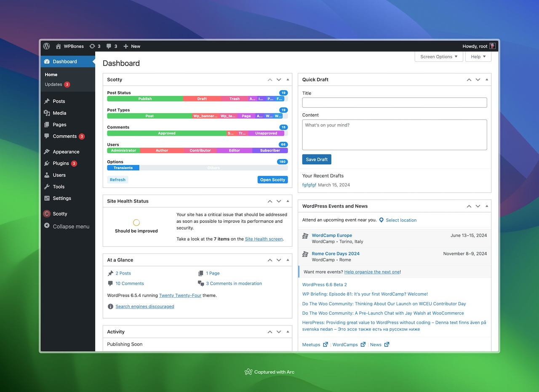
Task: Collapse WordPress Events and News panel
Action: coord(487,206)
